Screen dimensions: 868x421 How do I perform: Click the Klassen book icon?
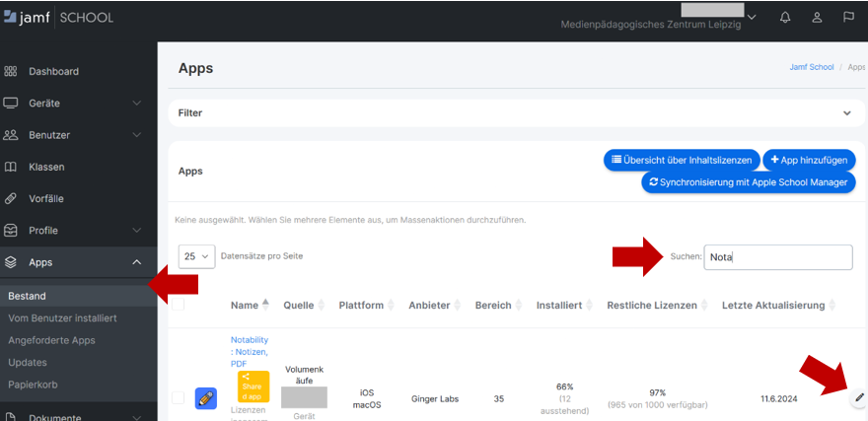tap(11, 167)
